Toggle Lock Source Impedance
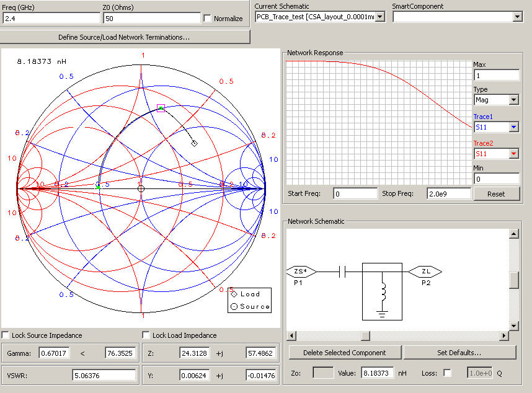 pos(6,335)
